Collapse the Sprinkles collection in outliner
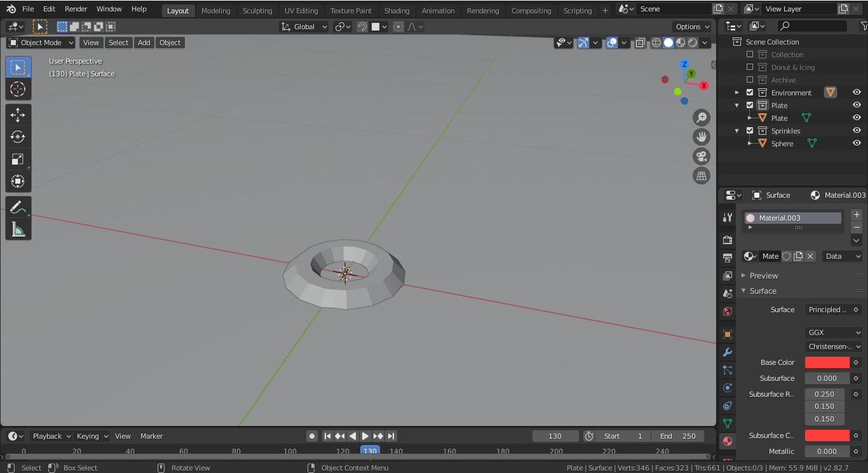The image size is (868, 473). tap(737, 131)
